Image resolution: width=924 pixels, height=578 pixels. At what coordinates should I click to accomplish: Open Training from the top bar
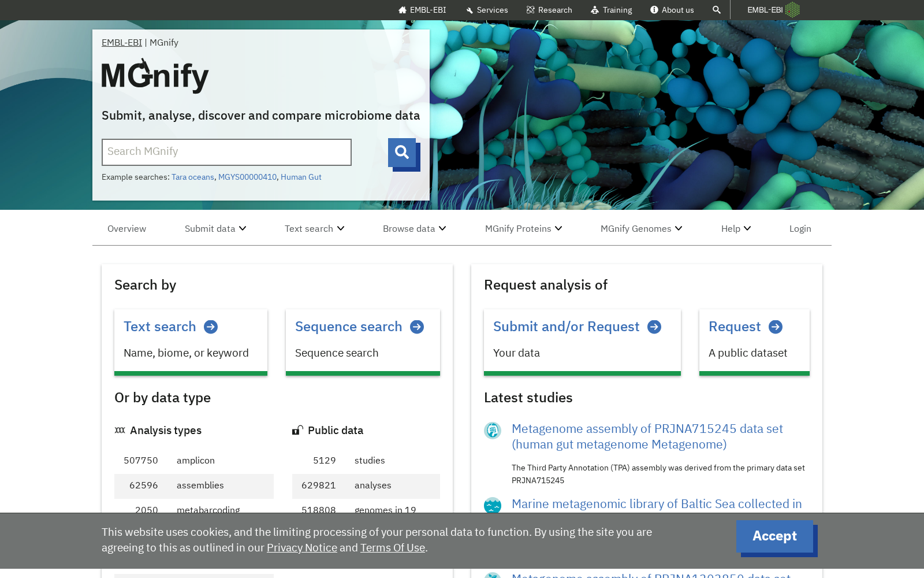612,10
